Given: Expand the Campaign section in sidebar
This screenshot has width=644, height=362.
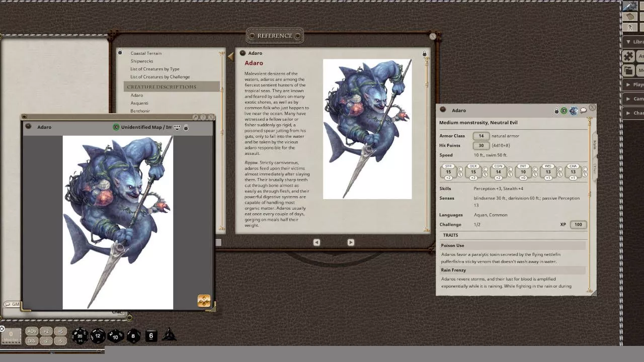Looking at the screenshot, I should [x=633, y=99].
